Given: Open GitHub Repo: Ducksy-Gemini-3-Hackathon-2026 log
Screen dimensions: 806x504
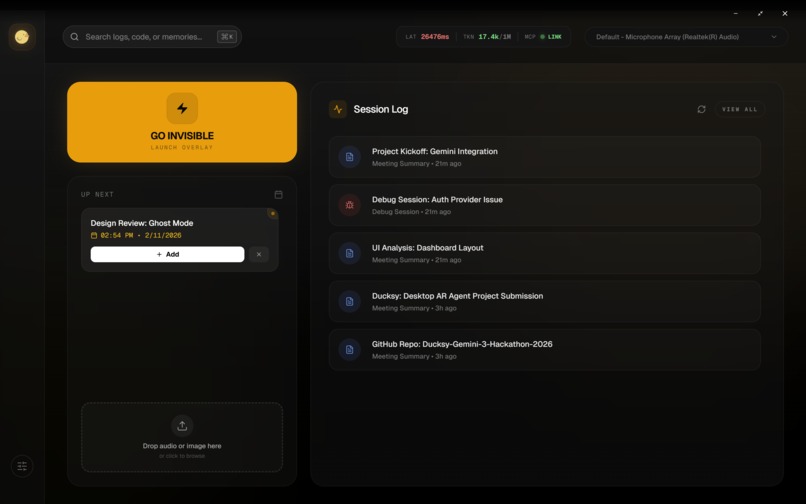Looking at the screenshot, I should [x=545, y=350].
